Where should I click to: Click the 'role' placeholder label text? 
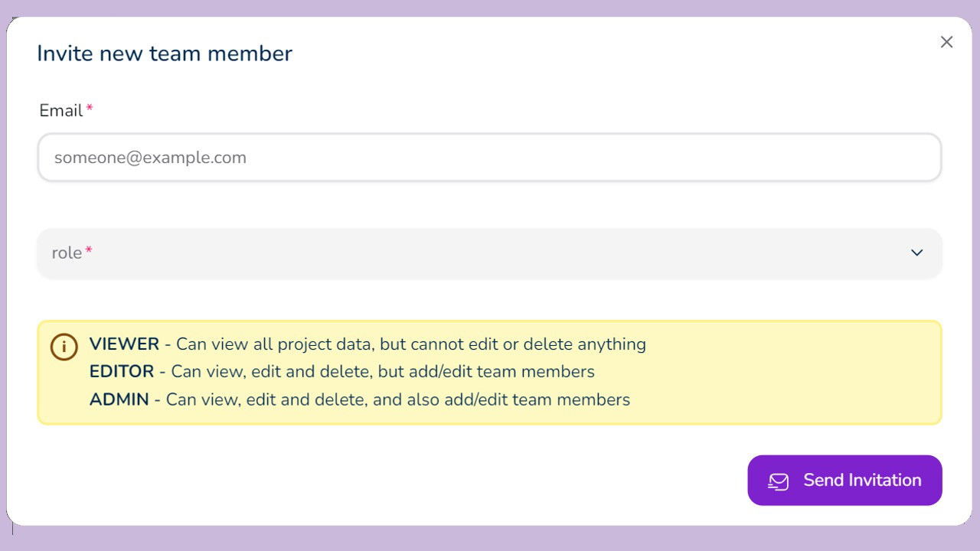[x=67, y=253]
